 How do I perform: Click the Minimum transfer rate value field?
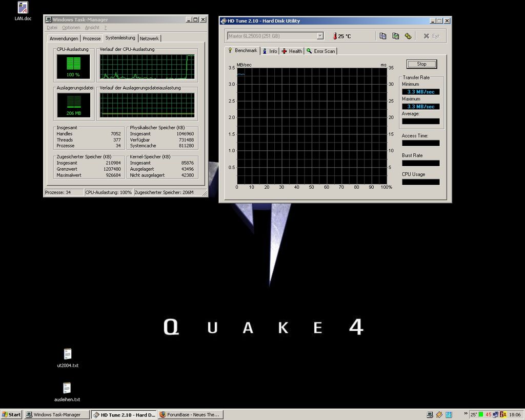coord(420,92)
